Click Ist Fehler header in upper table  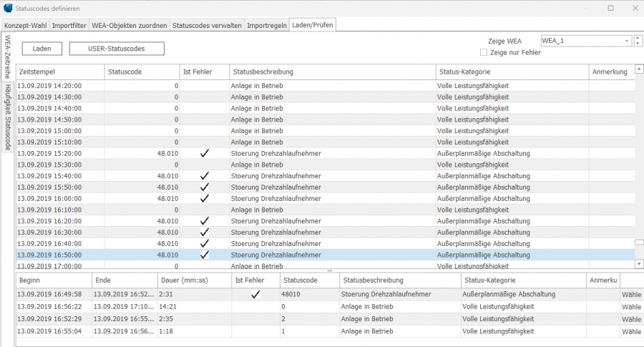point(205,72)
